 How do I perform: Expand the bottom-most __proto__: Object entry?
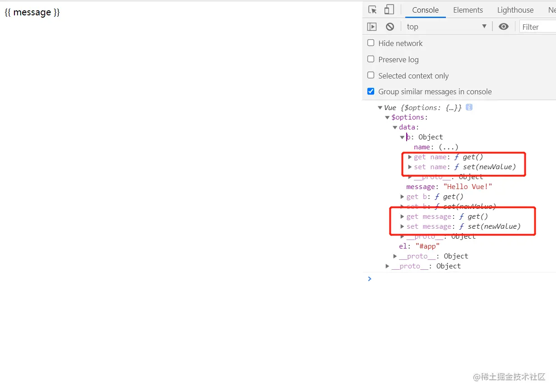click(387, 266)
